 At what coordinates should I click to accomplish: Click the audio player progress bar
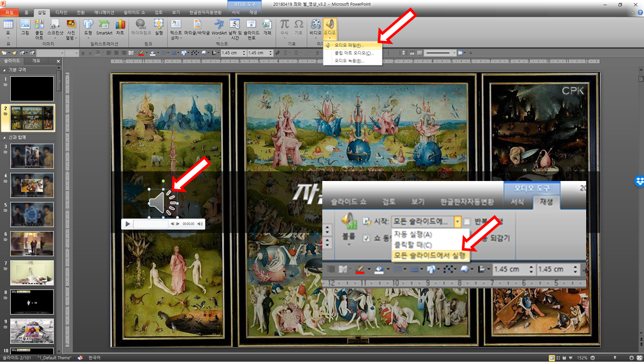[151, 224]
